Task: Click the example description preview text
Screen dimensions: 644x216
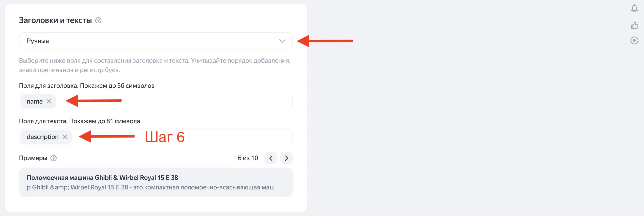Action: tap(151, 187)
